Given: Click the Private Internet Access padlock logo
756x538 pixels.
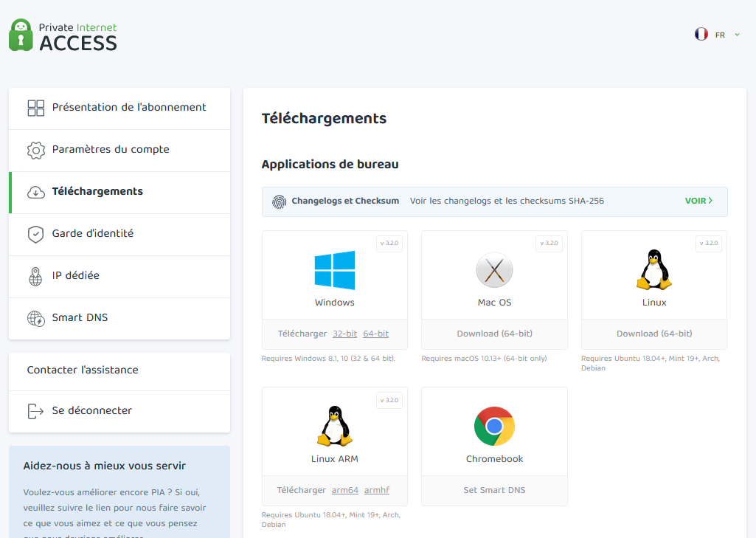Looking at the screenshot, I should [21, 35].
